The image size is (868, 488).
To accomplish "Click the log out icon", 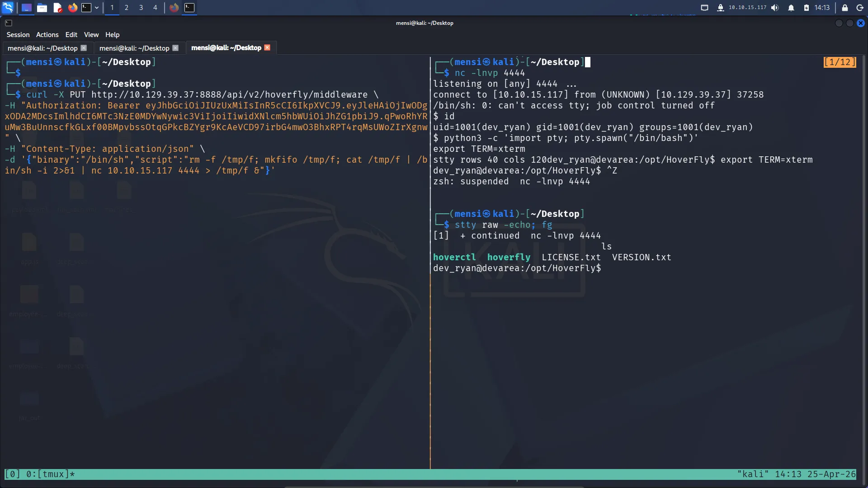I will coord(860,8).
